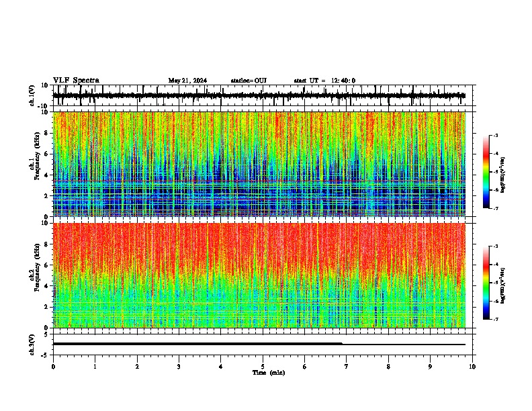Click the "0" tick on the Time axis
Image resolution: width=532 pixels, height=411 pixels.
tap(53, 367)
